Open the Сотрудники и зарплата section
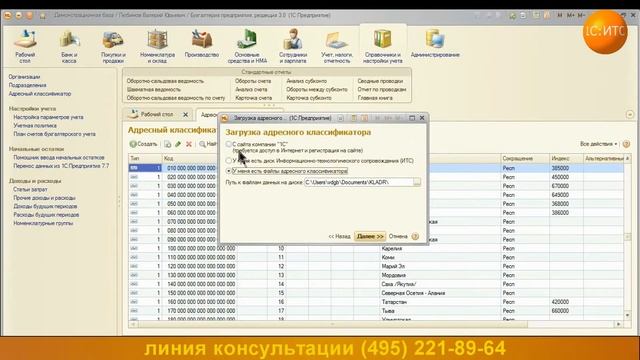Image resolution: width=640 pixels, height=360 pixels. [x=293, y=46]
